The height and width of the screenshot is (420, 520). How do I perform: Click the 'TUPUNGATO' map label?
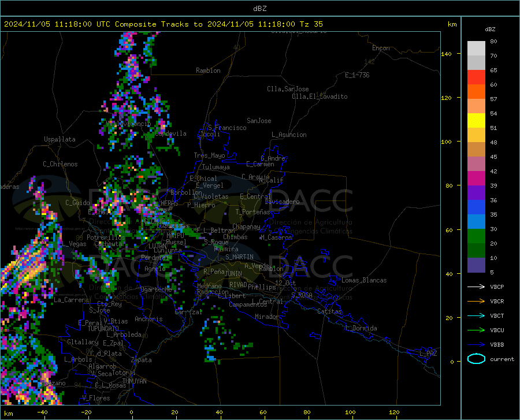103,329
